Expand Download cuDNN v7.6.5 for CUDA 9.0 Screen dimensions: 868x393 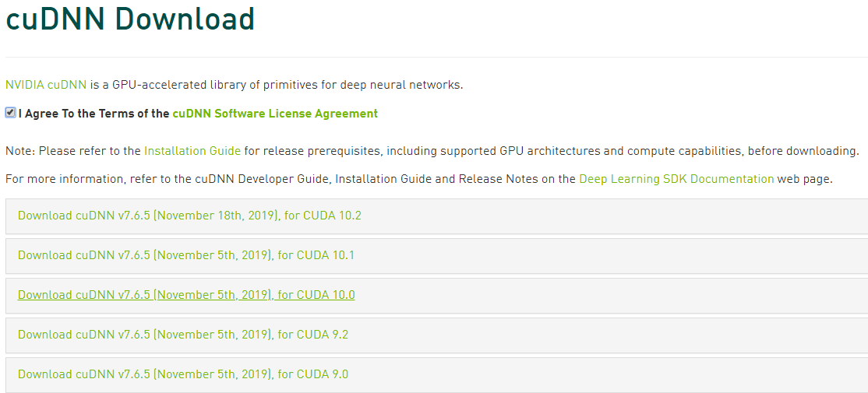(x=182, y=375)
